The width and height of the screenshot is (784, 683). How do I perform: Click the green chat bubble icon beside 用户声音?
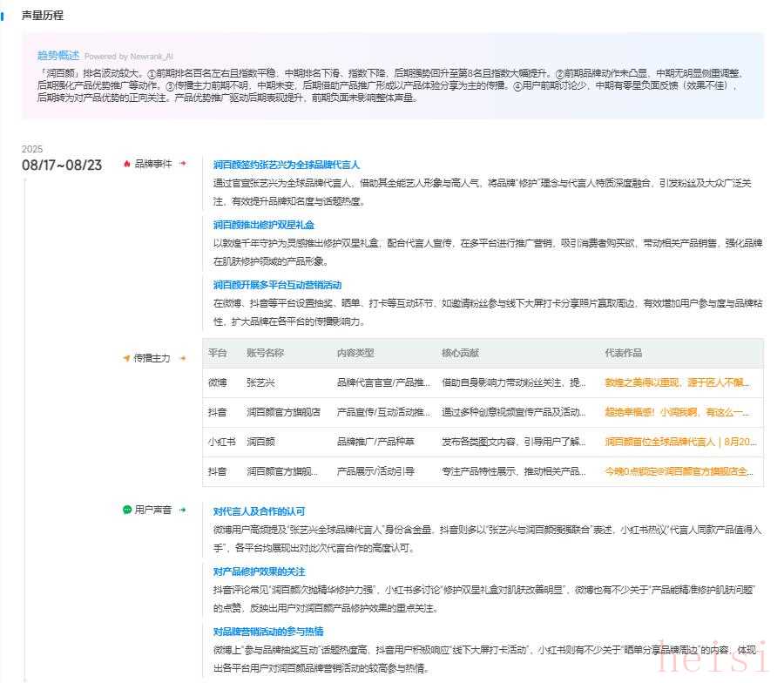click(127, 510)
